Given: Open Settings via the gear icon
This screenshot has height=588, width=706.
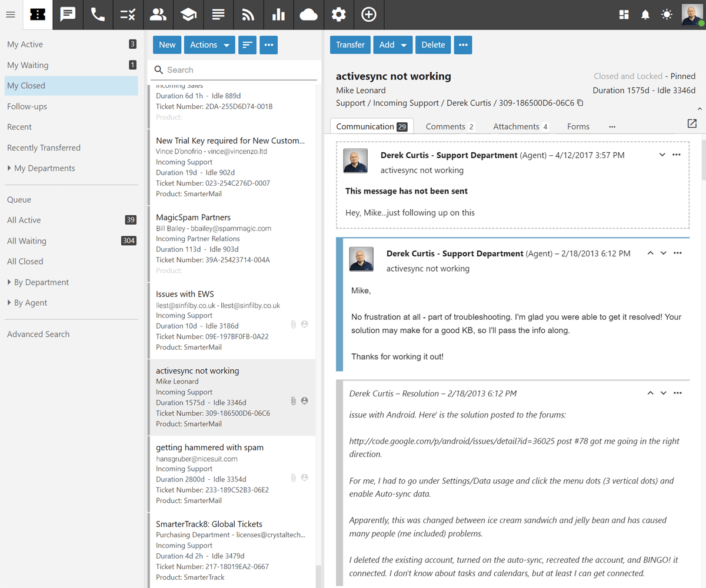Looking at the screenshot, I should click(338, 15).
